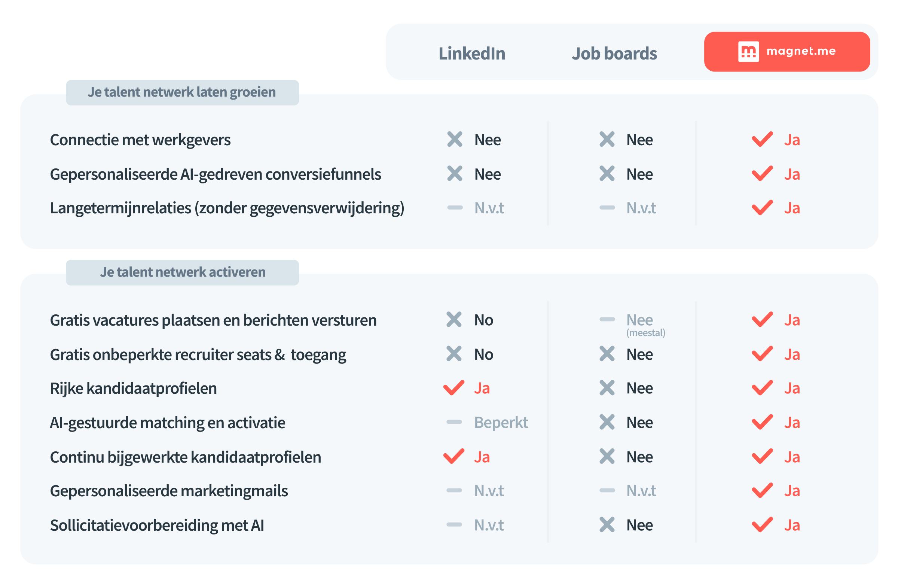
Task: Select the LinkedIn column header
Action: click(x=472, y=53)
